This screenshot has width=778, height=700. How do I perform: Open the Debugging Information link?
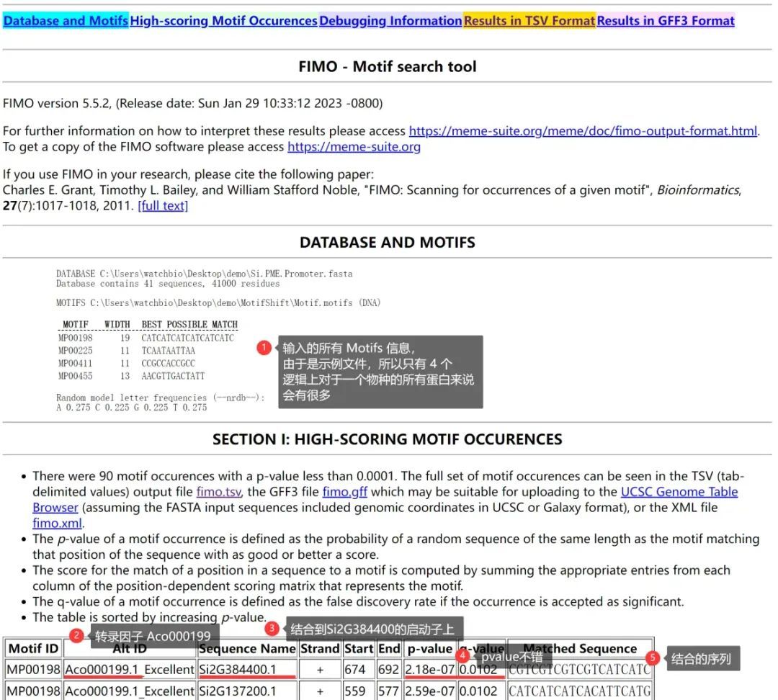pos(390,21)
